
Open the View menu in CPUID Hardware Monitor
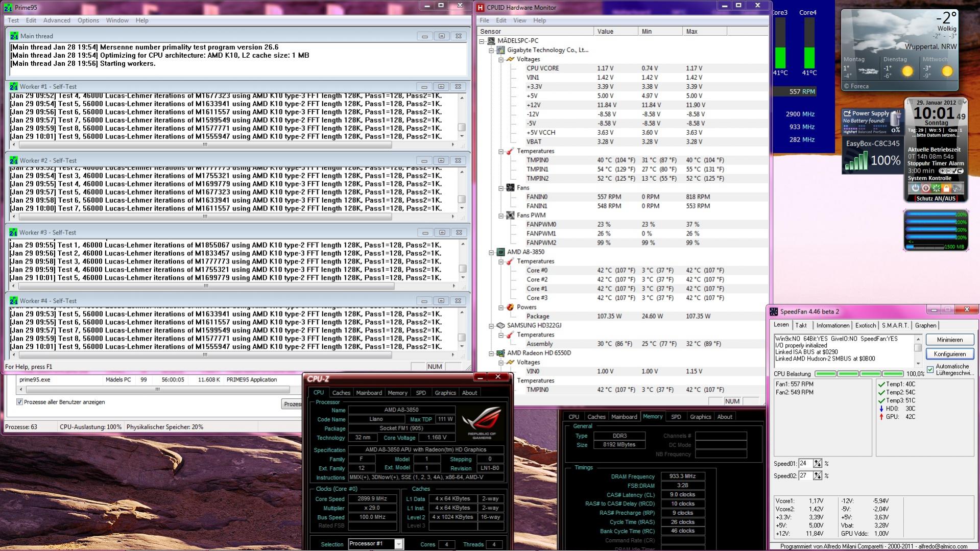coord(519,20)
